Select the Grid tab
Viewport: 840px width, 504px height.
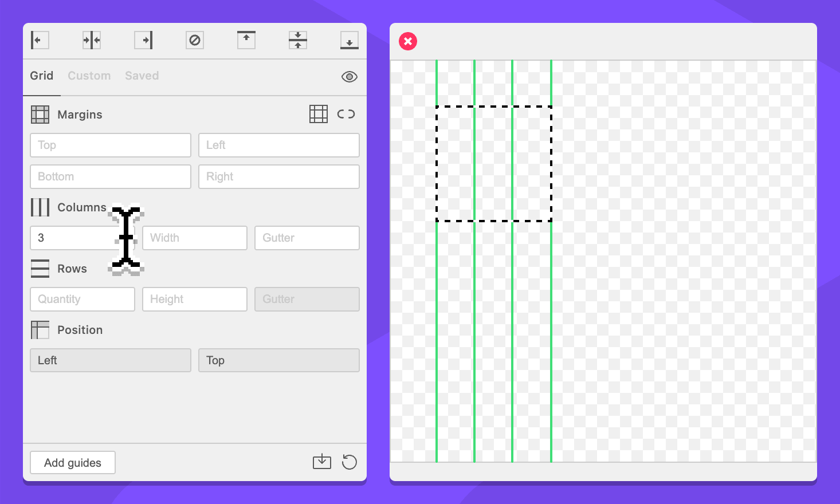(42, 76)
